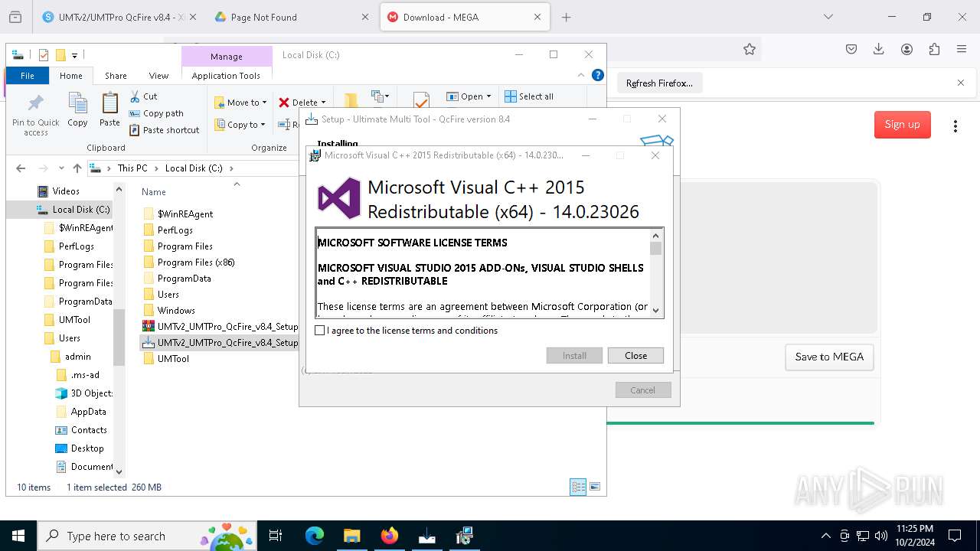Click the license text scrollbar down arrow
Screen dimensions: 980x551
coord(656,310)
